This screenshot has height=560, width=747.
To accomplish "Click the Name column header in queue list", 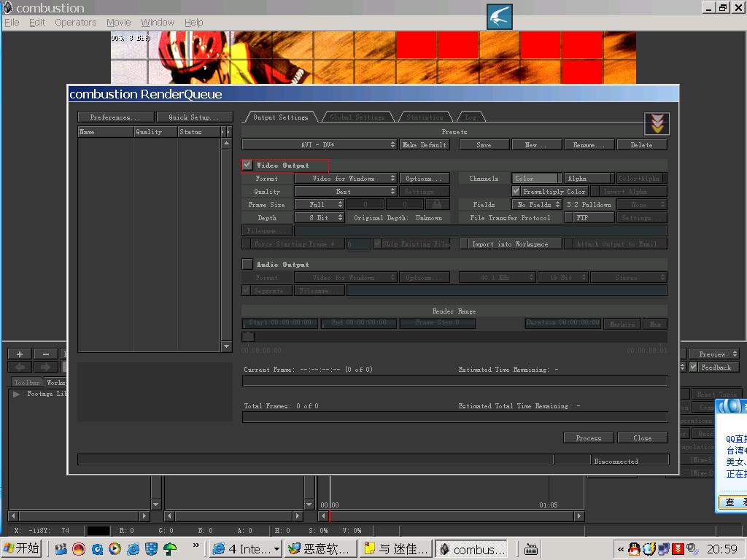I will click(106, 131).
